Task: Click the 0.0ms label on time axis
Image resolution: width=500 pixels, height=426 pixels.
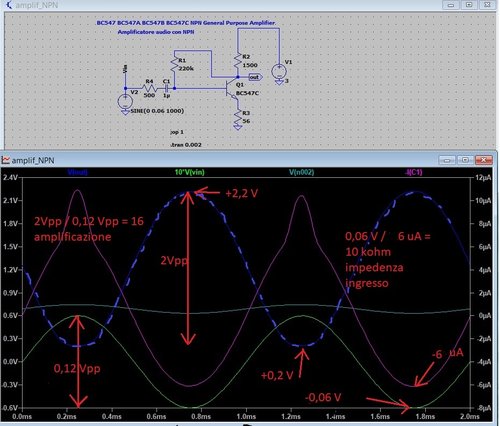Action: [x=22, y=416]
